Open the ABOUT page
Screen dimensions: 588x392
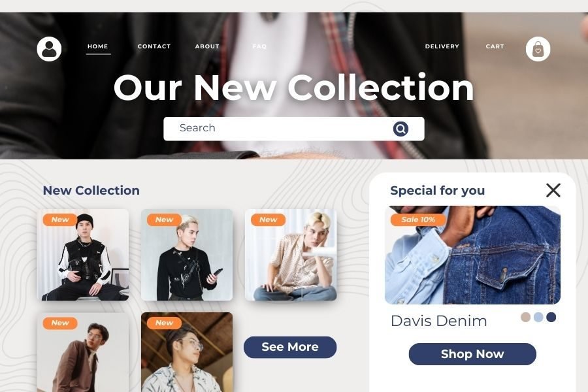pyautogui.click(x=207, y=46)
